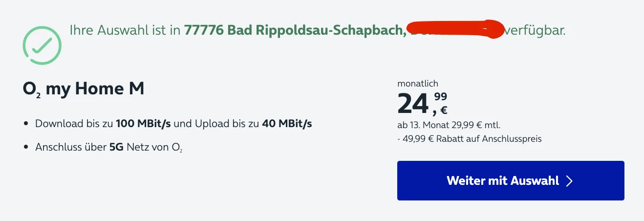Click the O2 my Home M heading

pyautogui.click(x=83, y=89)
